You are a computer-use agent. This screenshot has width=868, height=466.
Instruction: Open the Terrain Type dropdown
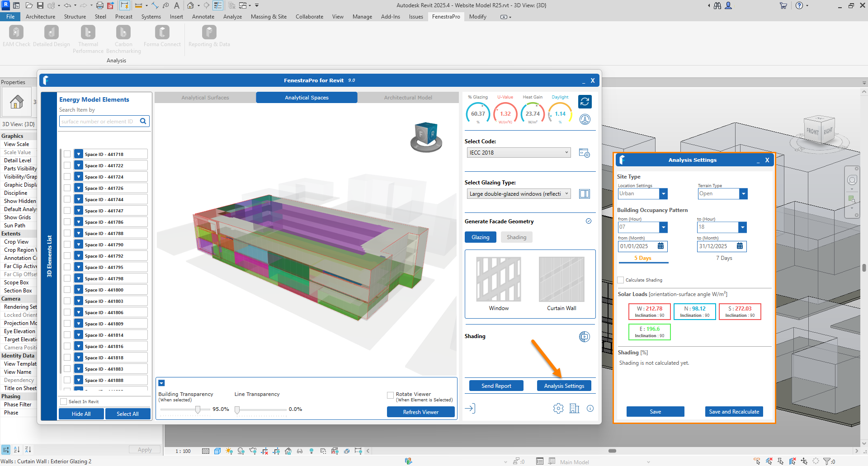pyautogui.click(x=743, y=194)
